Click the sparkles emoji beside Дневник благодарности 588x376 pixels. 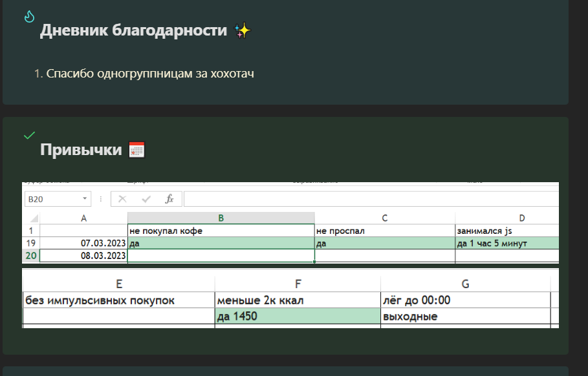coord(242,30)
